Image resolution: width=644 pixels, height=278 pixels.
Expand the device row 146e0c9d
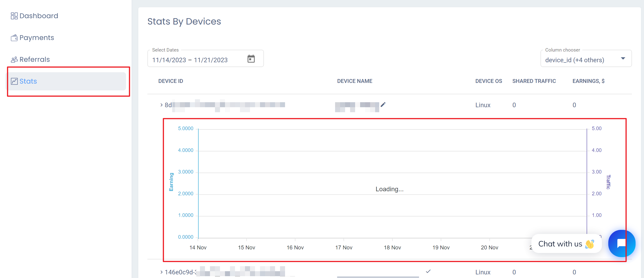point(162,272)
